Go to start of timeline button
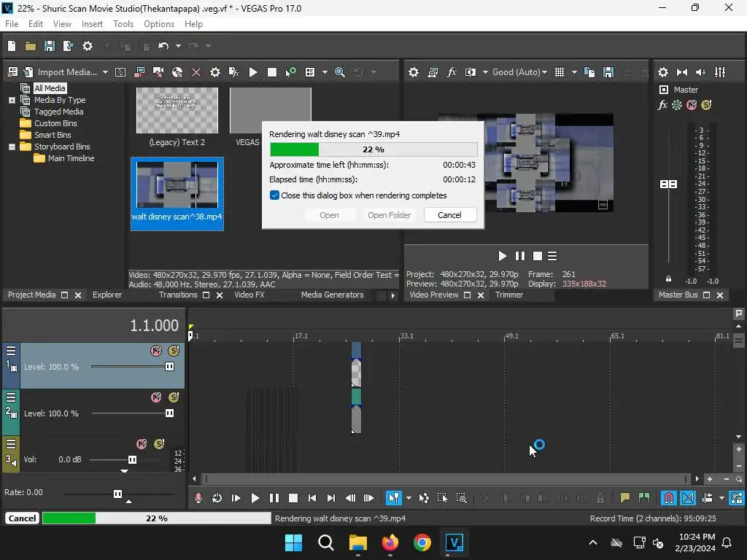This screenshot has width=747, height=560. click(x=312, y=498)
